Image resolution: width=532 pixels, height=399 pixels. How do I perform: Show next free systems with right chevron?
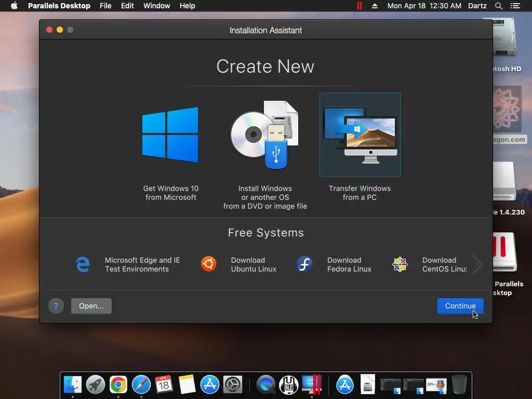(x=478, y=264)
